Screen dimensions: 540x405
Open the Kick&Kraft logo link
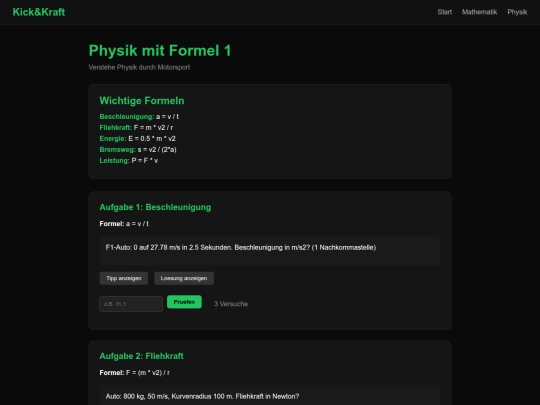(x=39, y=12)
